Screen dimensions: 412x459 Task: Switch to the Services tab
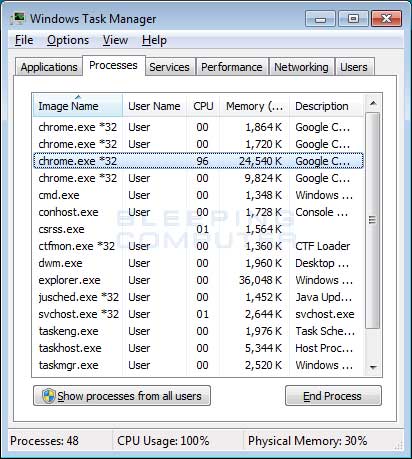point(170,67)
